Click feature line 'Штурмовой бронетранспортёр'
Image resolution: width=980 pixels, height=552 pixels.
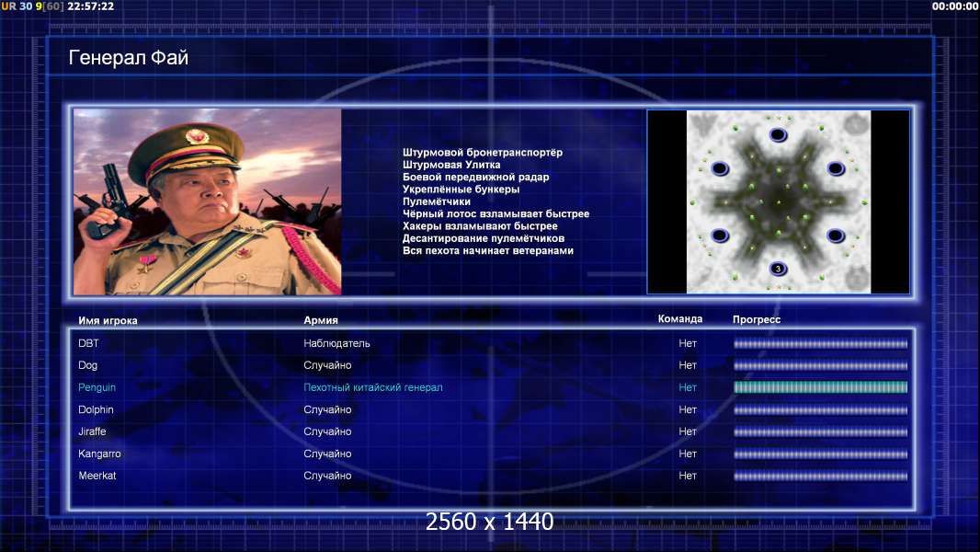(x=483, y=153)
